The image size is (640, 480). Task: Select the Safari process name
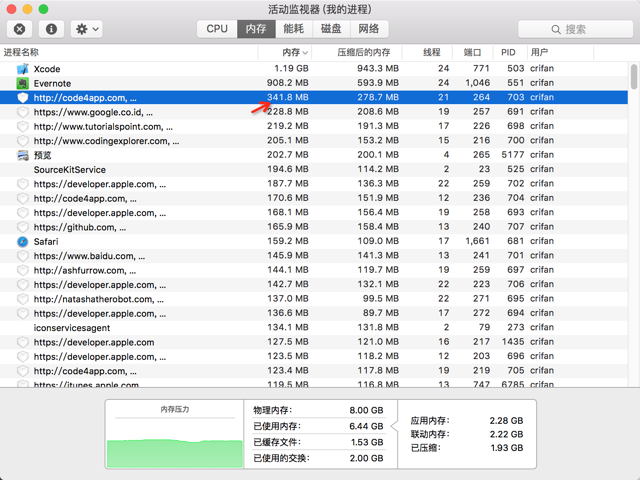pos(46,242)
